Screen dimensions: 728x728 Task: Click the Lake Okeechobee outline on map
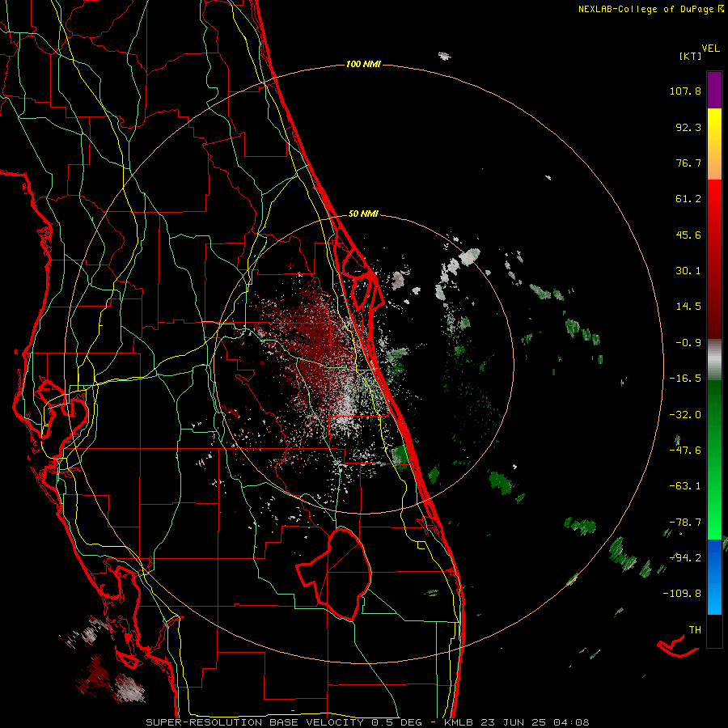point(335,574)
